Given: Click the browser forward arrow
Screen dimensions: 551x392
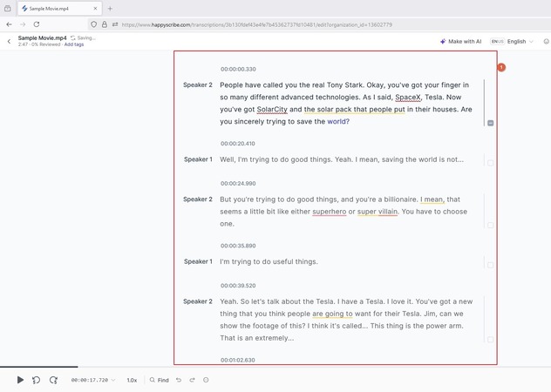Looking at the screenshot, I should pyautogui.click(x=23, y=24).
